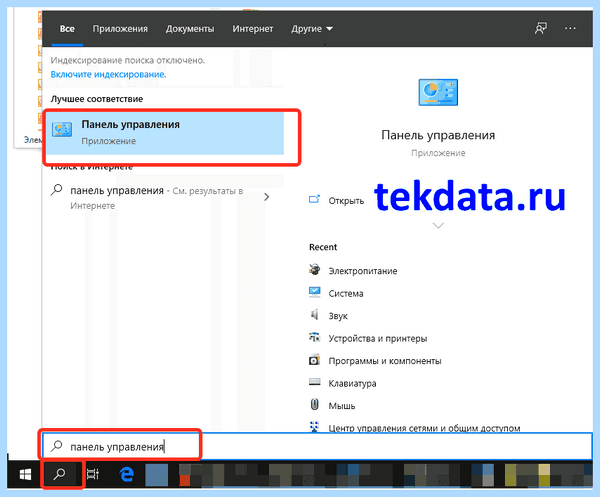Open the Панель управления best match result

point(165,133)
